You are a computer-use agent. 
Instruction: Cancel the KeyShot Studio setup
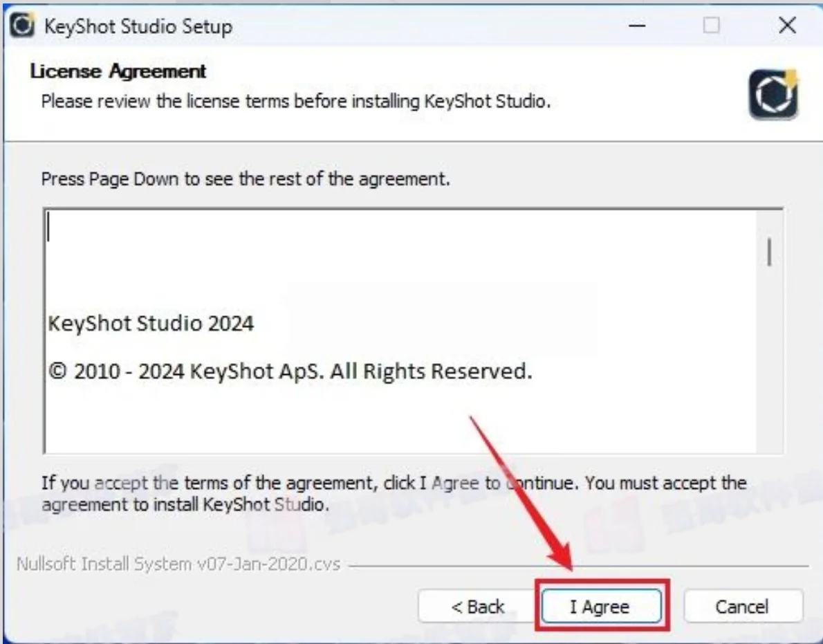coord(743,606)
